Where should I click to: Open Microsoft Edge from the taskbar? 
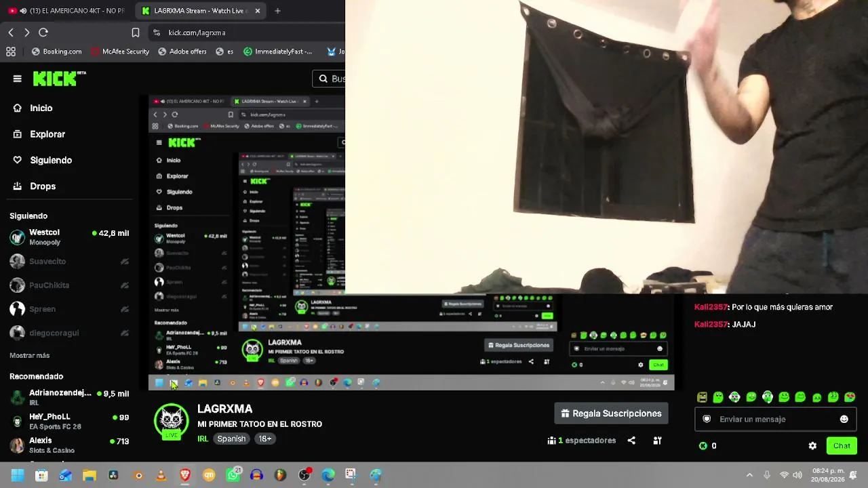click(328, 476)
